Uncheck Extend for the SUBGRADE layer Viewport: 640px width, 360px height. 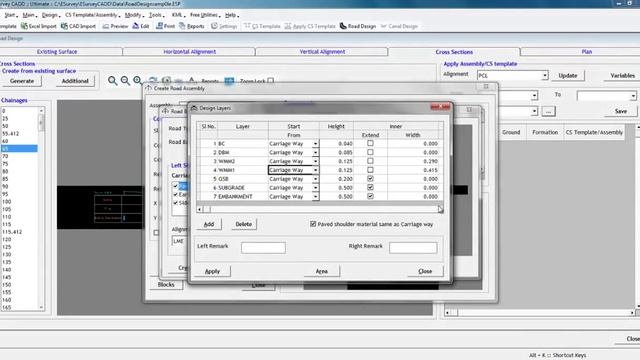(370, 187)
